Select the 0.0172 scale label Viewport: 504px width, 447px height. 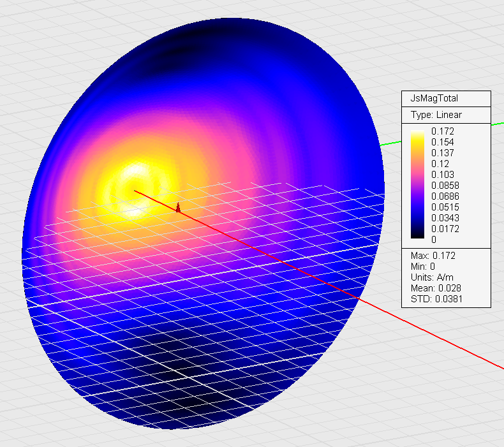click(x=444, y=228)
